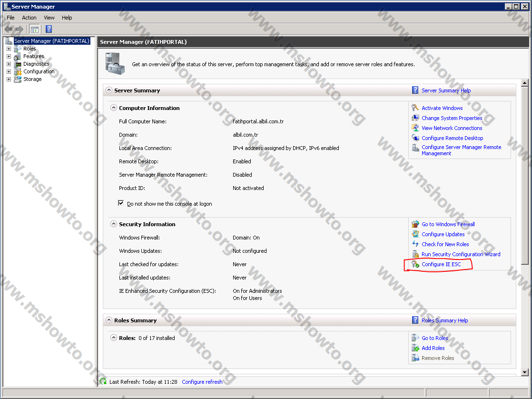Select the Server Manager (FATIHPORTAL) tree root
The image size is (532, 399).
(x=51, y=41)
